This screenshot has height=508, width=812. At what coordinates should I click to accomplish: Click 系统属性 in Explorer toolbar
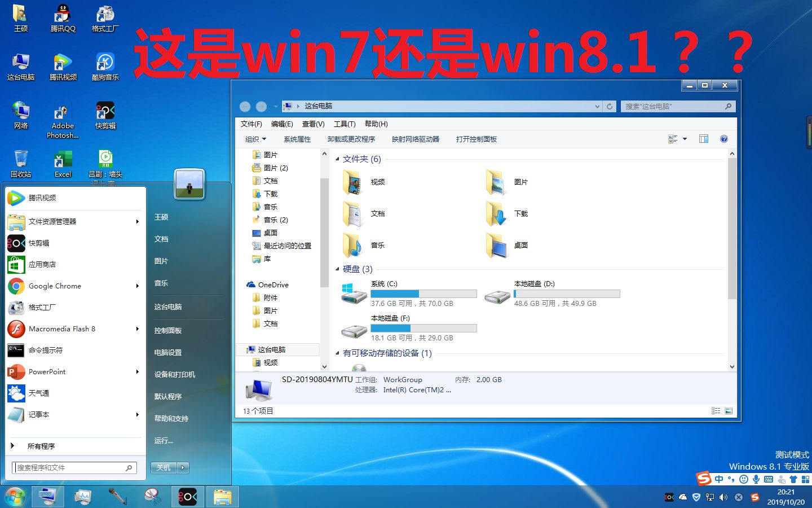coord(297,139)
